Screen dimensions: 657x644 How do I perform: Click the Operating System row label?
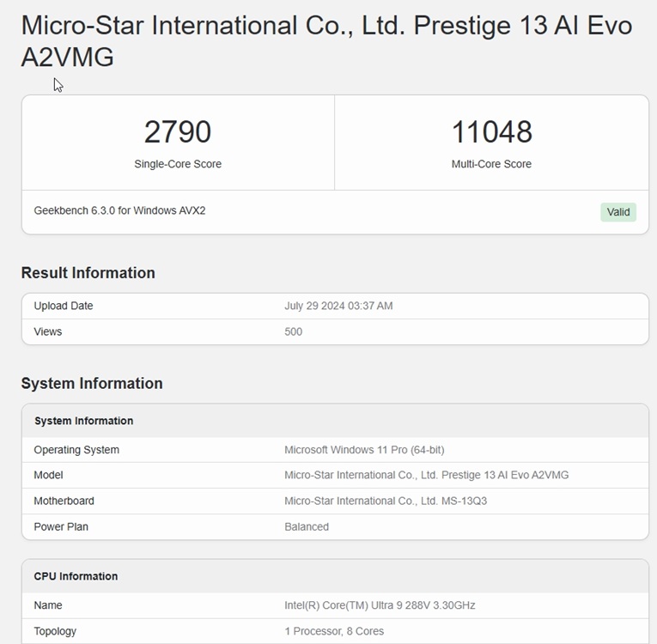(x=76, y=450)
